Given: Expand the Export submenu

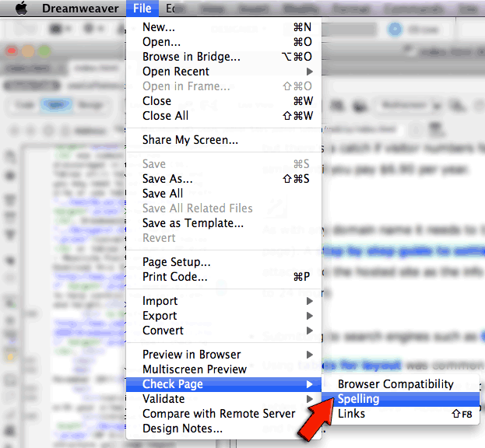Looking at the screenshot, I should point(224,316).
